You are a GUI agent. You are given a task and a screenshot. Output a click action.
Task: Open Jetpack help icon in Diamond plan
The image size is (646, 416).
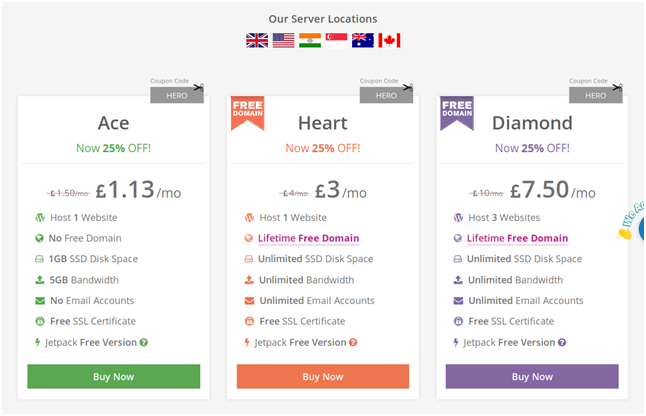(x=562, y=342)
